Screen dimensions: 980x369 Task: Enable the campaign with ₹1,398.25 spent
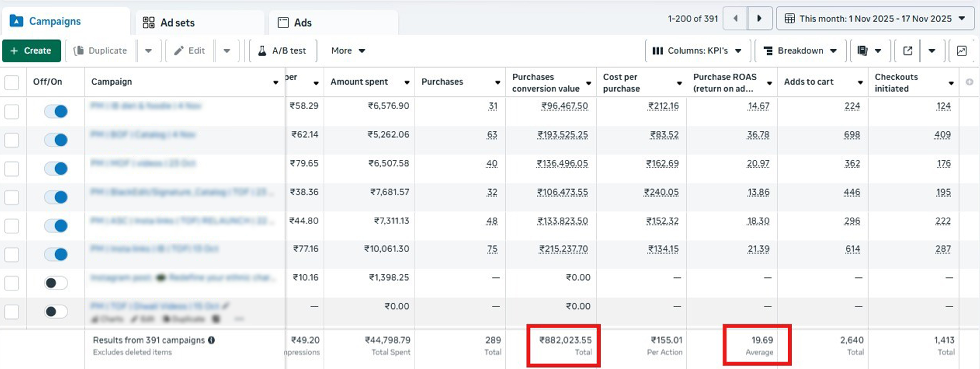56,283
